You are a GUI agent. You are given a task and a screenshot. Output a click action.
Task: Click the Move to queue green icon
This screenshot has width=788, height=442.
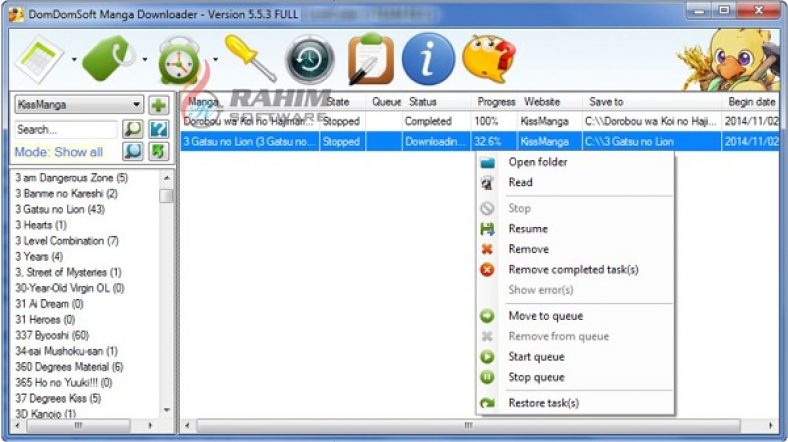pos(487,316)
